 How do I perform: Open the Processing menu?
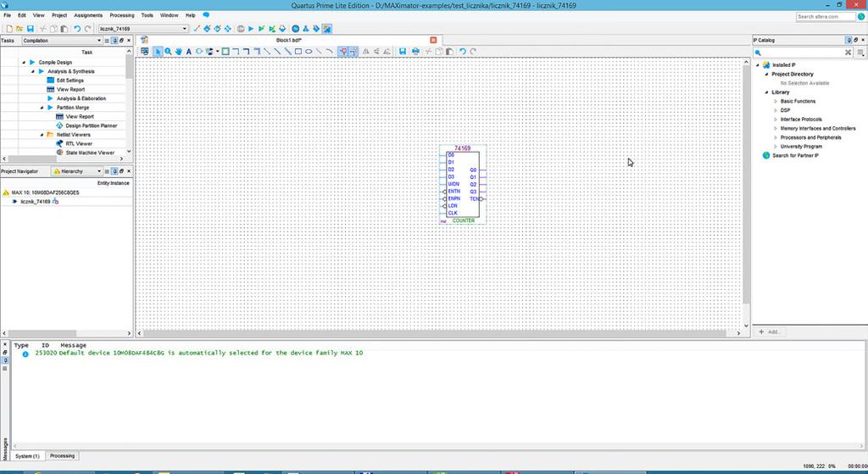(x=122, y=15)
